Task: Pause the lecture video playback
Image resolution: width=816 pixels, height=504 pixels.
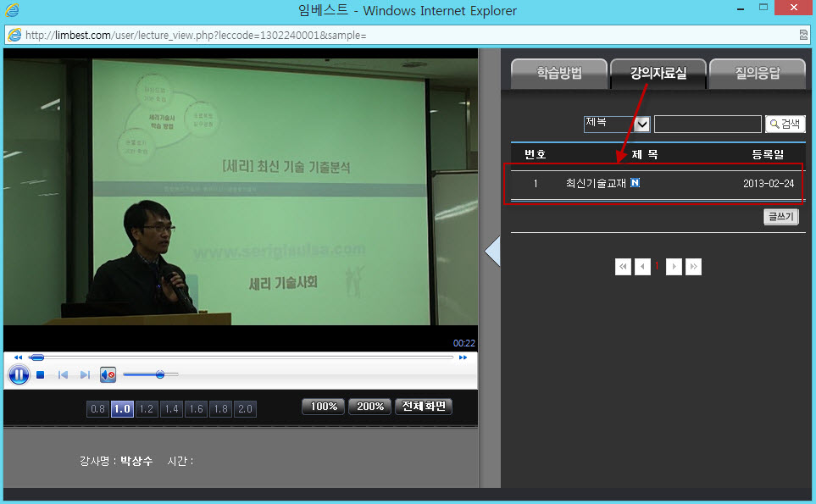Action: pyautogui.click(x=19, y=374)
